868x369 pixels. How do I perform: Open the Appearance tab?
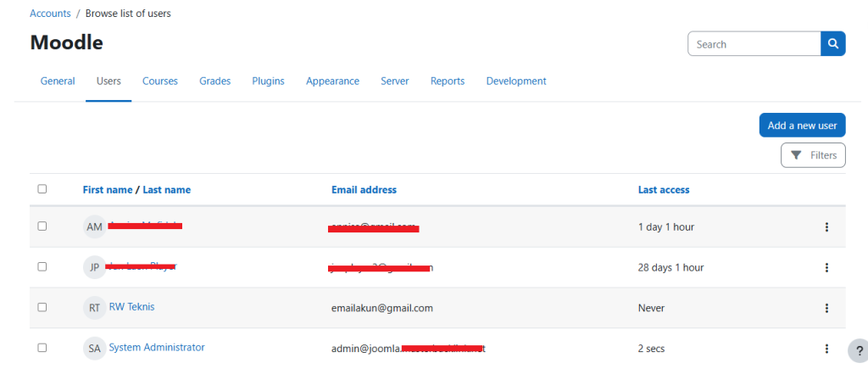[x=332, y=81]
